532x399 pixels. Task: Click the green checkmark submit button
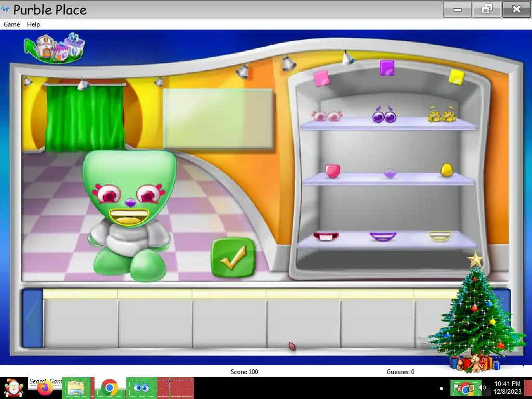coord(233,258)
